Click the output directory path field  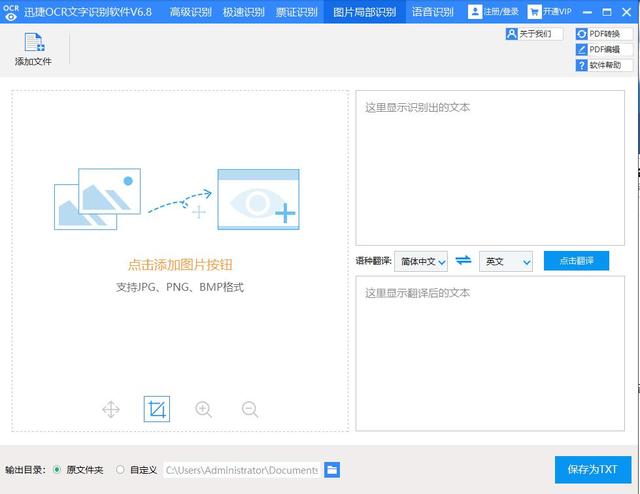(242, 470)
